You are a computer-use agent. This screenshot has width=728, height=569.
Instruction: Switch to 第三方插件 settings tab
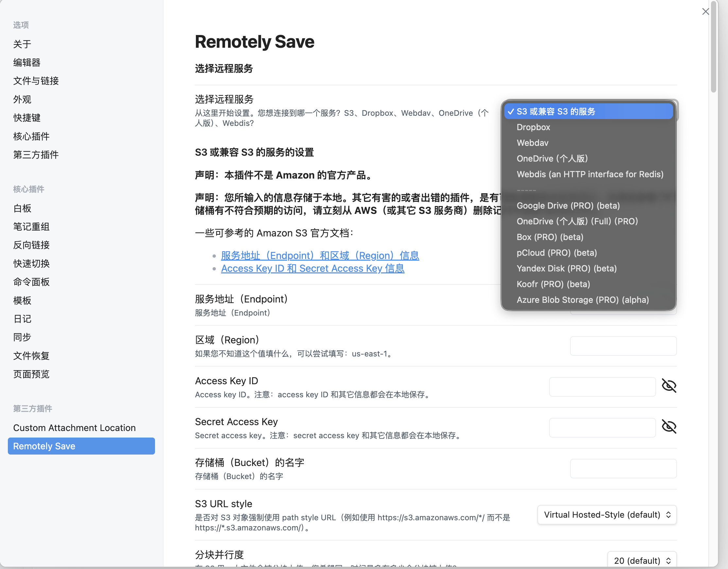coord(36,155)
